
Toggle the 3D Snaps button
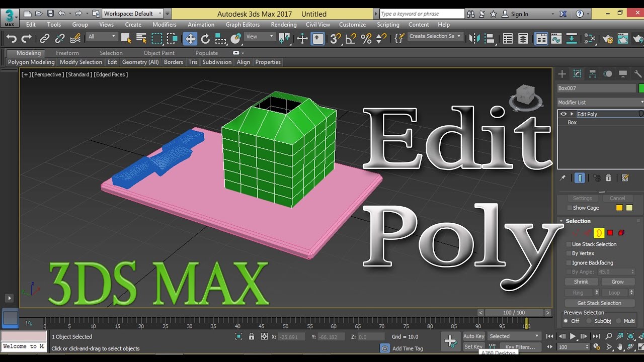click(336, 38)
